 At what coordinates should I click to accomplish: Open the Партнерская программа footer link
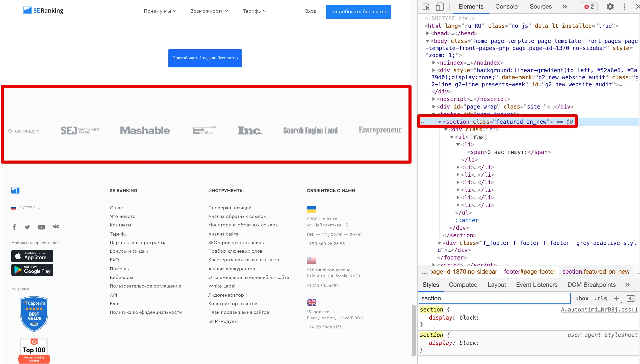[x=138, y=243]
